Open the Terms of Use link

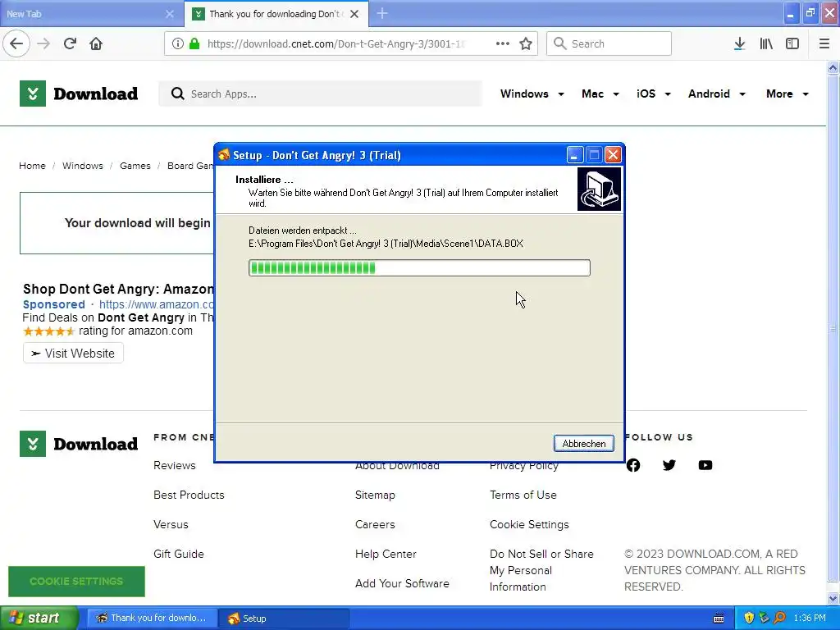(523, 495)
